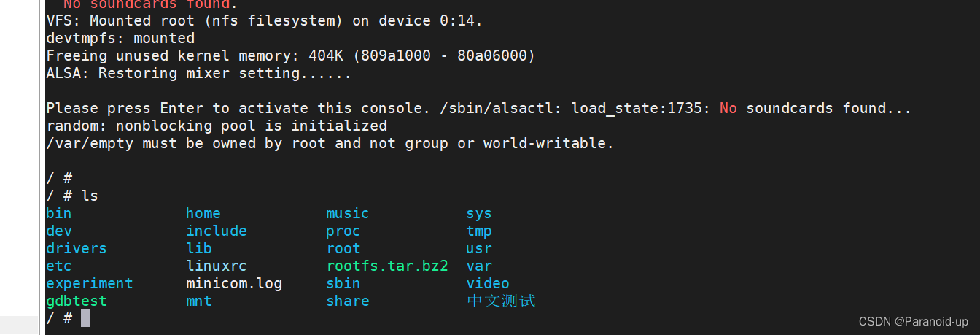Image resolution: width=980 pixels, height=335 pixels.
Task: Select the share directory name
Action: 348,301
